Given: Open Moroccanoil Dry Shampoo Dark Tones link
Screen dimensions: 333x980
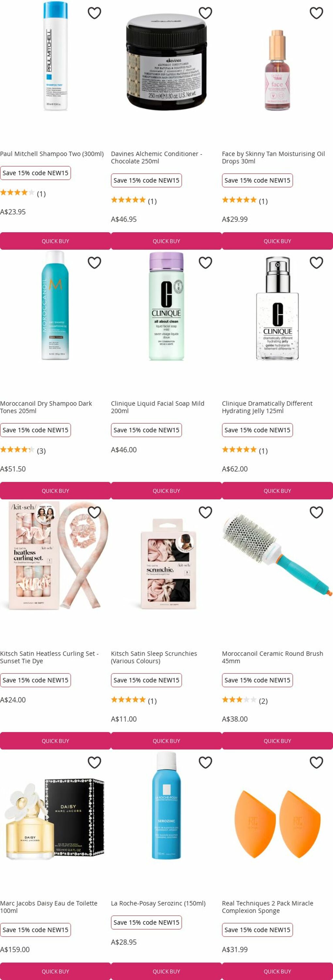Looking at the screenshot, I should pyautogui.click(x=46, y=407).
